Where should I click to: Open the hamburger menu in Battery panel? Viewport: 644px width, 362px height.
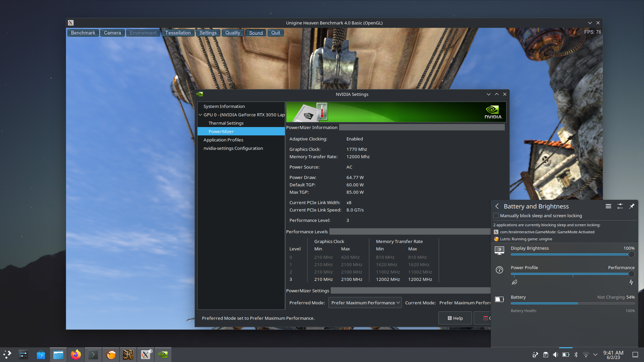pyautogui.click(x=609, y=206)
